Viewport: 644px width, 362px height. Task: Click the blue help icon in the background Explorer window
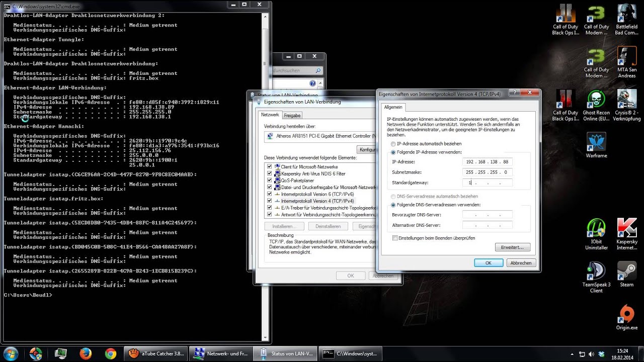point(312,83)
